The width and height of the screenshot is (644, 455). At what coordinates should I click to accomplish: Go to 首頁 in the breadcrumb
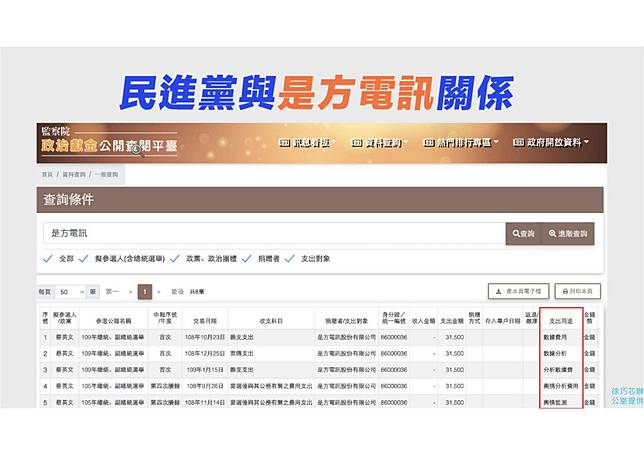point(47,175)
